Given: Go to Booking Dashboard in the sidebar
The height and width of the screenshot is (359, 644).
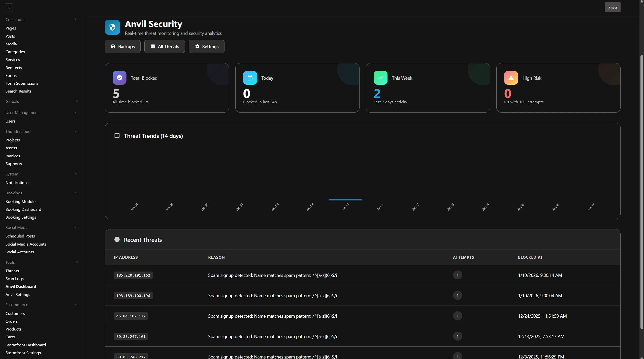Looking at the screenshot, I should 23,209.
